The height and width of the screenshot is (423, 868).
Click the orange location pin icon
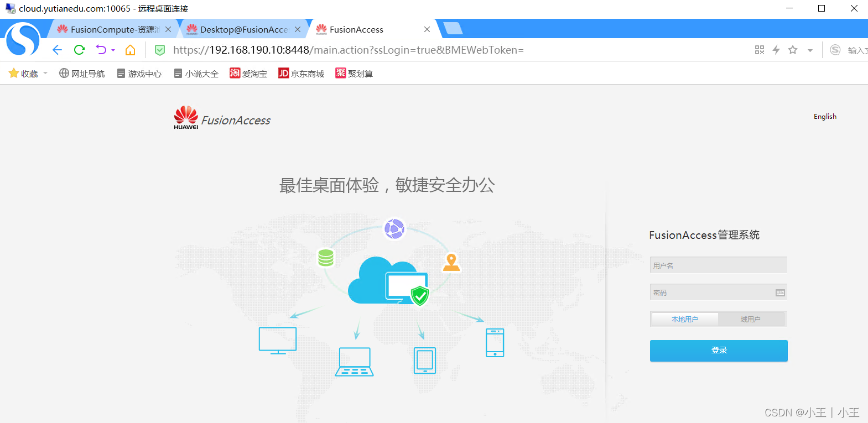pos(451,262)
